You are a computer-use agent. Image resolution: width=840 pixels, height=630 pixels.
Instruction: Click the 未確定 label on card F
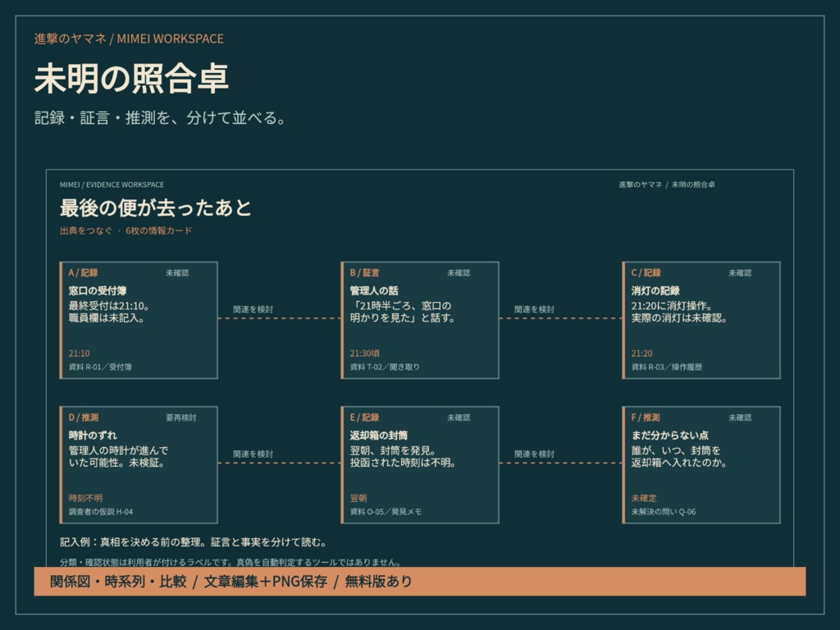643,498
